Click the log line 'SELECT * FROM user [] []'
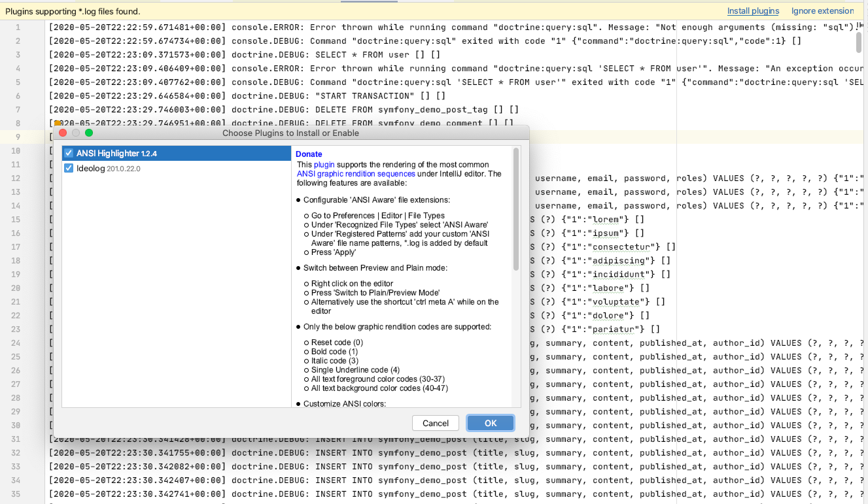Screen dimensions: 868x504 pyautogui.click(x=244, y=55)
